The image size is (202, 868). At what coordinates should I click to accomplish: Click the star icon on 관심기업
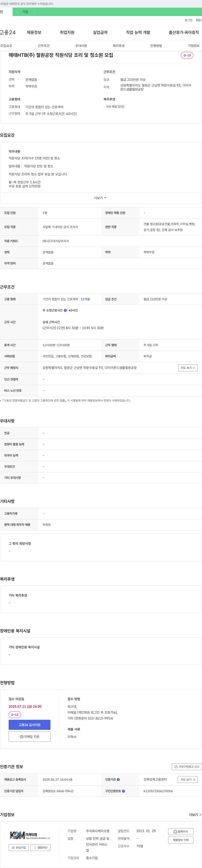(13, 847)
